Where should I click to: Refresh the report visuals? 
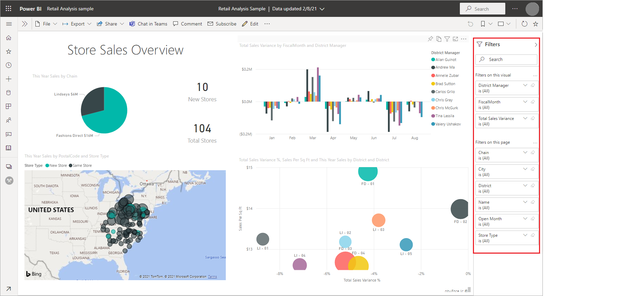tap(525, 24)
